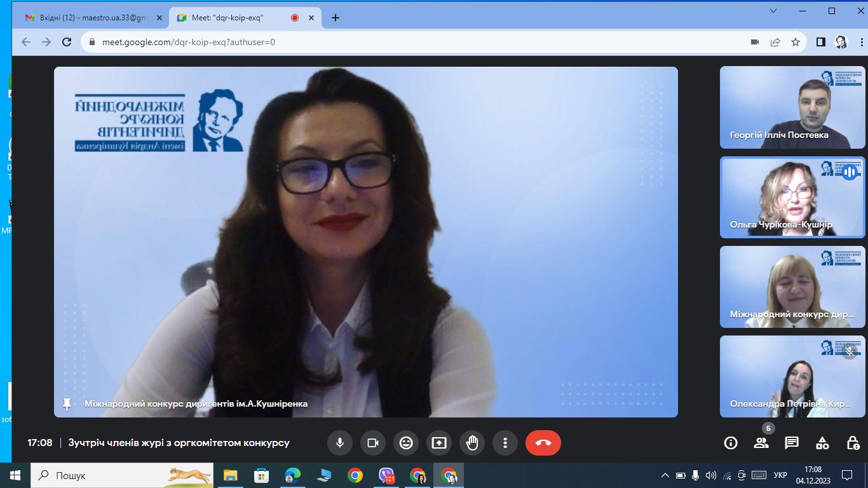Open host controls lock icon
Image resolution: width=868 pixels, height=488 pixels.
tap(853, 443)
